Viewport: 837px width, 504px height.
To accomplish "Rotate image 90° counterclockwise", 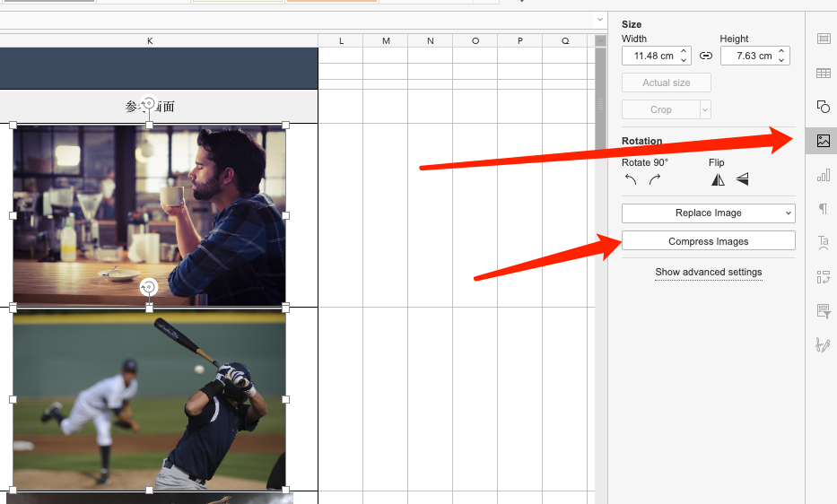I will [x=631, y=179].
